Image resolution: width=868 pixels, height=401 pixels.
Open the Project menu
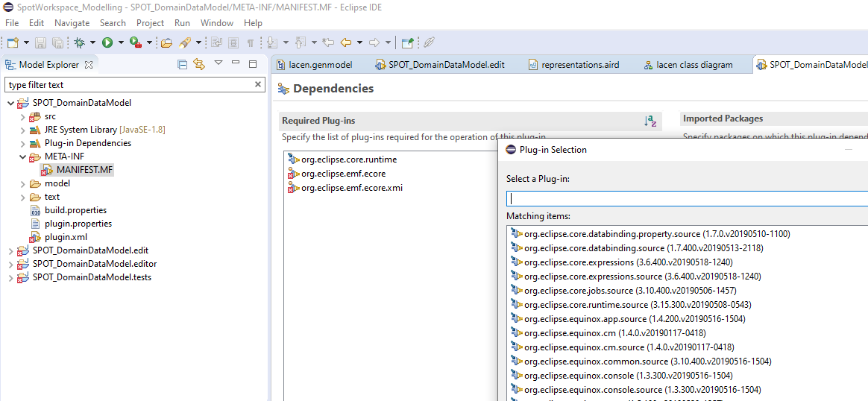click(x=150, y=22)
